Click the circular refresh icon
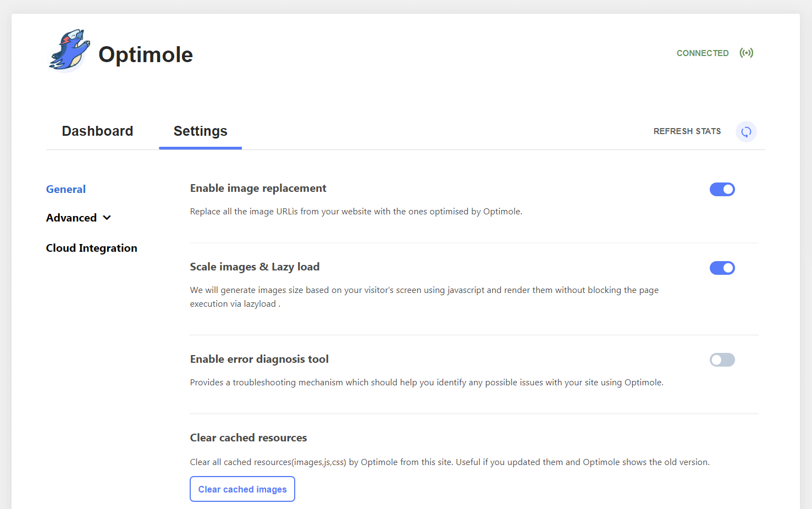The width and height of the screenshot is (812, 509). point(746,131)
